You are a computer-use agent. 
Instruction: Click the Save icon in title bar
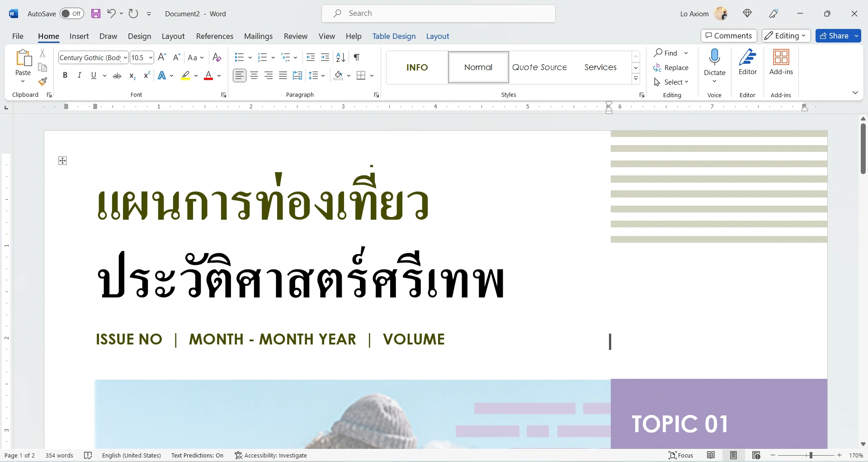(96, 14)
